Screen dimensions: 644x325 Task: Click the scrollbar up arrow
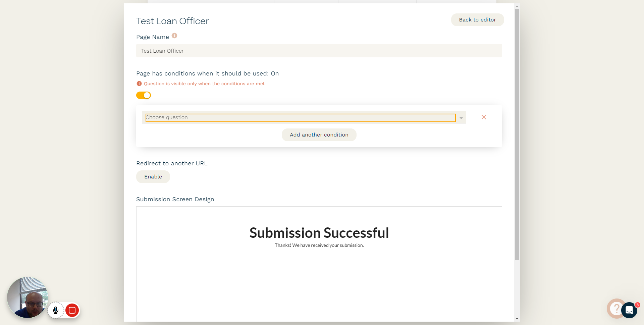517,6
